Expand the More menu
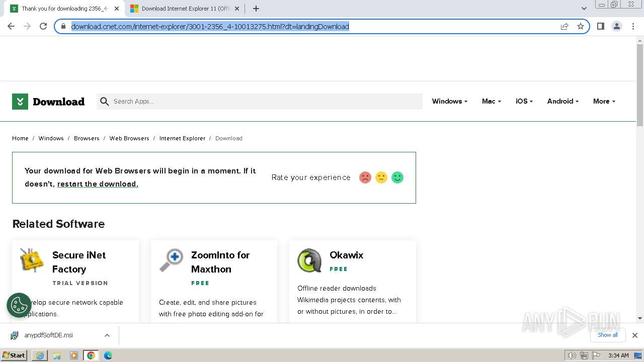 pos(604,102)
